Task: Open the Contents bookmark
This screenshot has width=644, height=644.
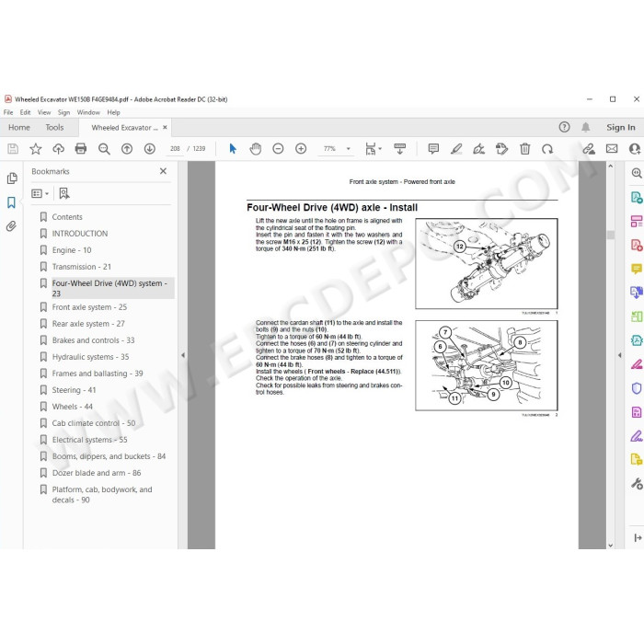Action: [67, 217]
